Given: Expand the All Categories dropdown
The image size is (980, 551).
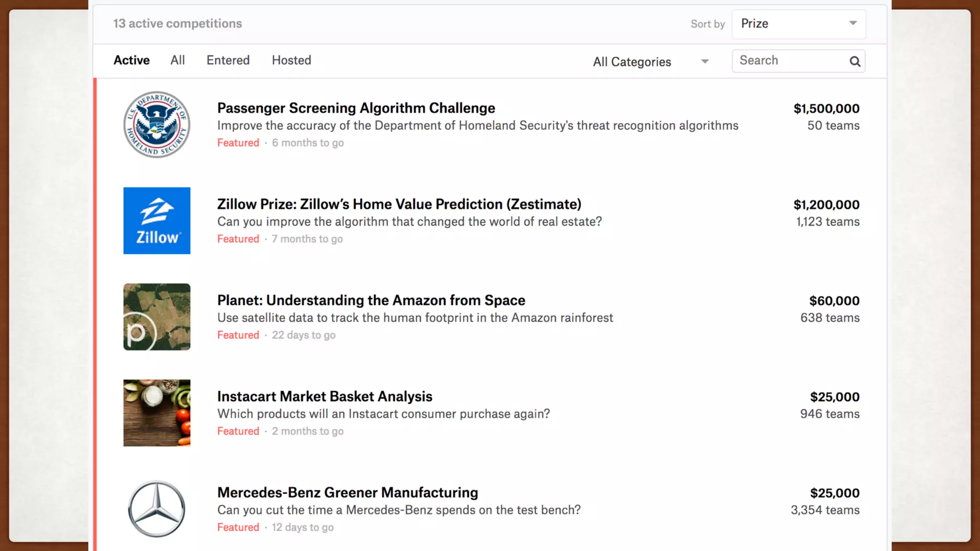Looking at the screenshot, I should (650, 62).
